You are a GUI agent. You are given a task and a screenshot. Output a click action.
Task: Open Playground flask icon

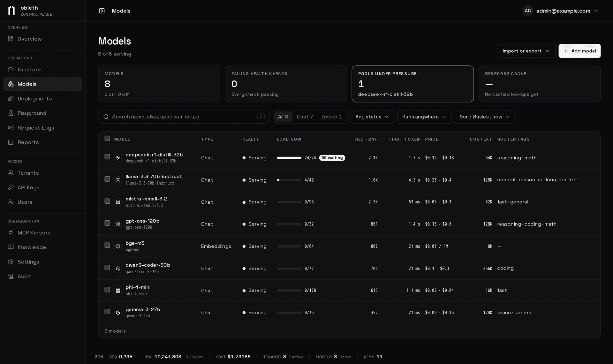tap(11, 113)
